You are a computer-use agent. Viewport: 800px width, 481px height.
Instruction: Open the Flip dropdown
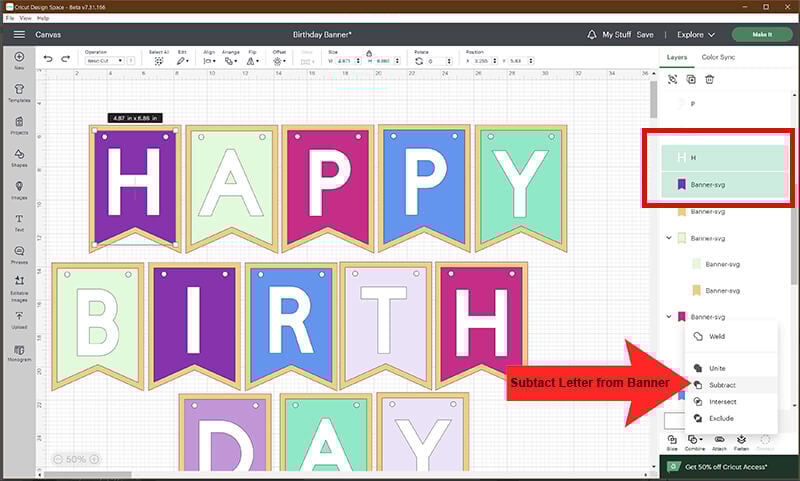[x=252, y=61]
